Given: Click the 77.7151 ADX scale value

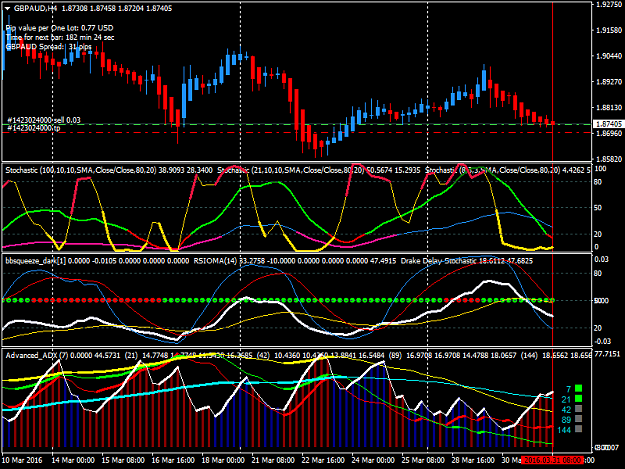Looking at the screenshot, I should click(x=609, y=354).
